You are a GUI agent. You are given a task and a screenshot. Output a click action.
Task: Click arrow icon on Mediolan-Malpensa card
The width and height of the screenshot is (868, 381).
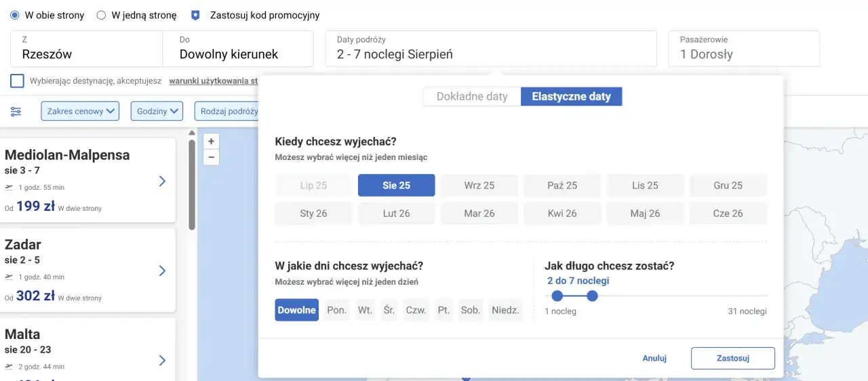click(x=162, y=181)
